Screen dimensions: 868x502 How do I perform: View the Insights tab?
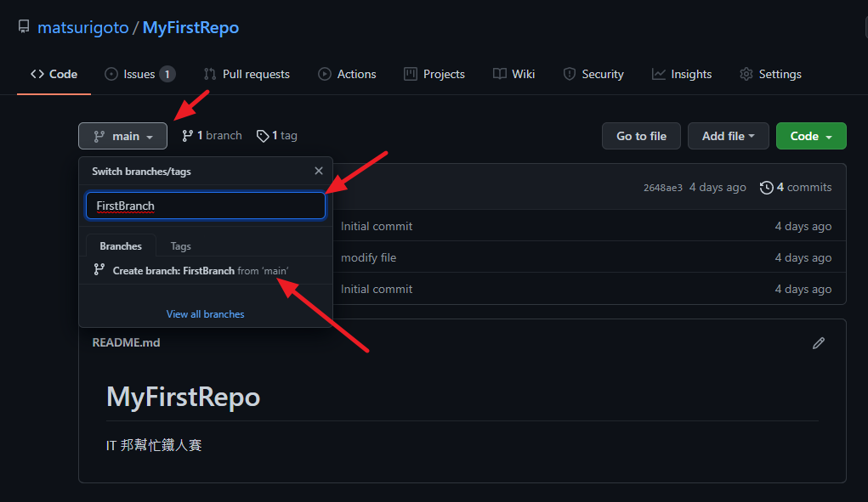click(682, 74)
